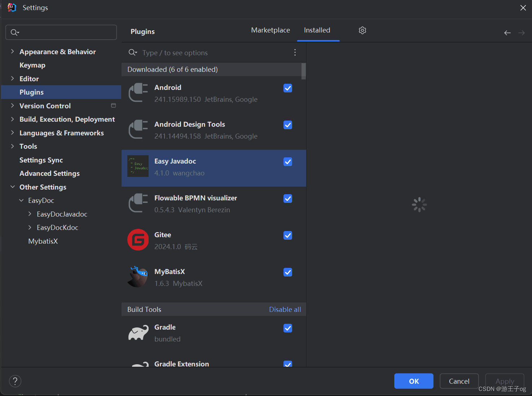The image size is (532, 396).
Task: Expand the EasyDocJavadoc node
Action: (x=30, y=214)
